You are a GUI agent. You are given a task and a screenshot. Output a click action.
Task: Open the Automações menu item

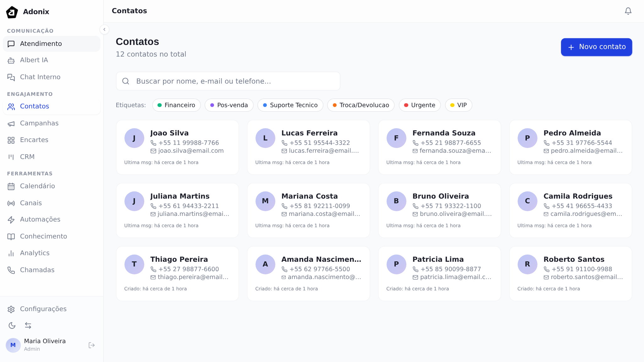(40, 219)
